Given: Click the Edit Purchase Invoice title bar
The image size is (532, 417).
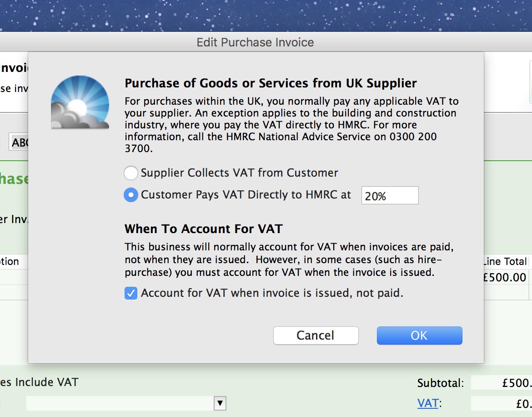Looking at the screenshot, I should pyautogui.click(x=255, y=42).
